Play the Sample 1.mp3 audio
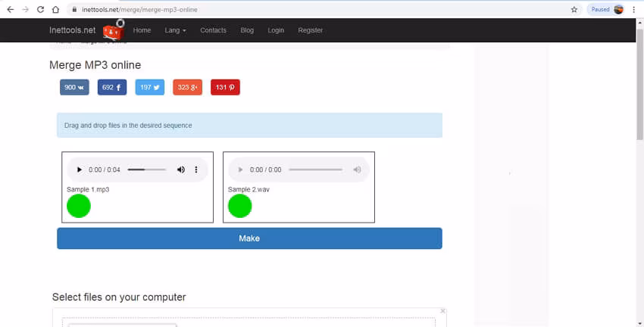644x327 pixels. tap(80, 170)
